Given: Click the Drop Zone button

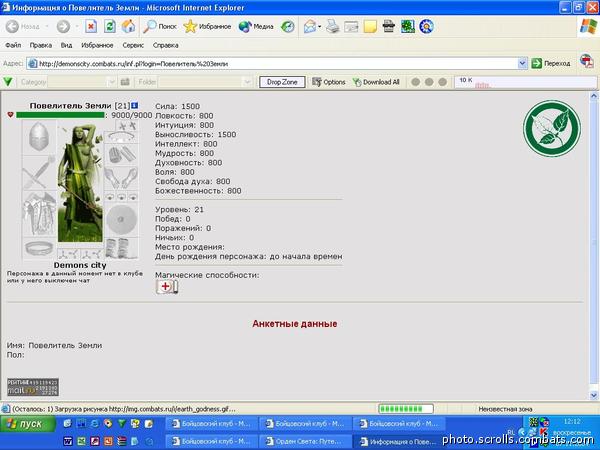Looking at the screenshot, I should (x=282, y=82).
